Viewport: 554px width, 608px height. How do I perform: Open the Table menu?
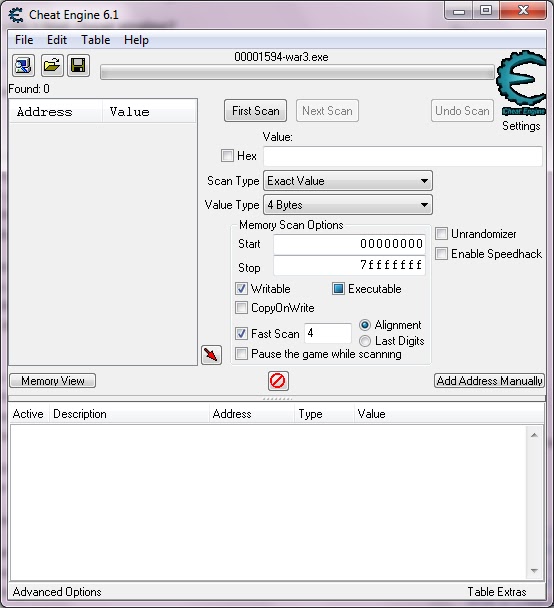pyautogui.click(x=95, y=40)
